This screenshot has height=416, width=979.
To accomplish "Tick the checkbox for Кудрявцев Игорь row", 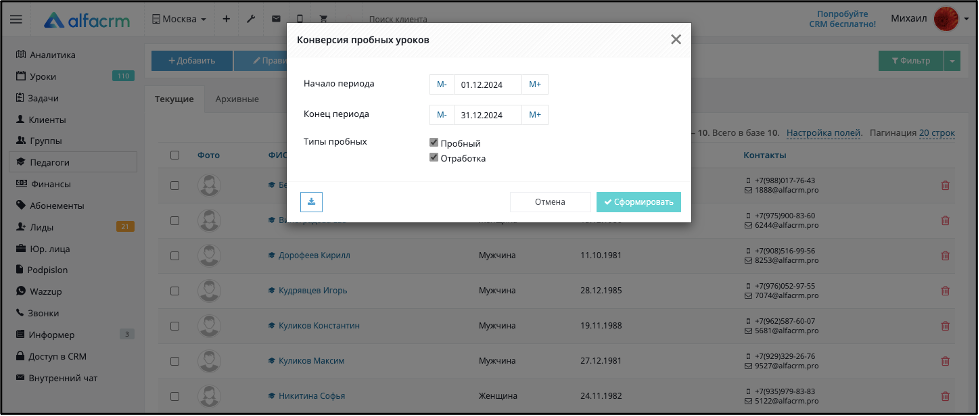I will pyautogui.click(x=175, y=291).
